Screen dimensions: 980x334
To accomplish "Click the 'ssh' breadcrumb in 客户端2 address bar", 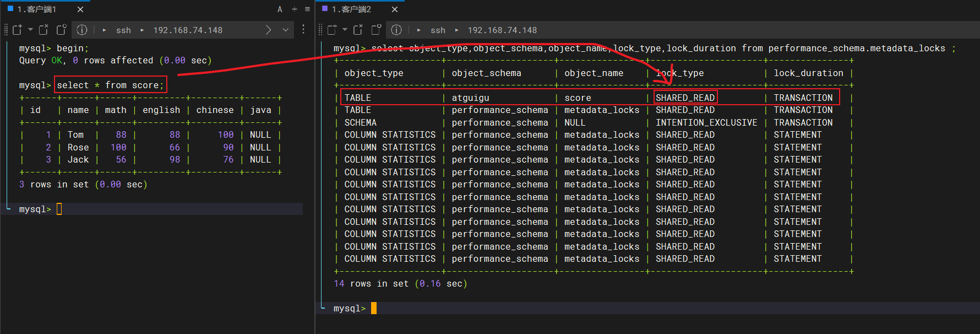I will [438, 30].
